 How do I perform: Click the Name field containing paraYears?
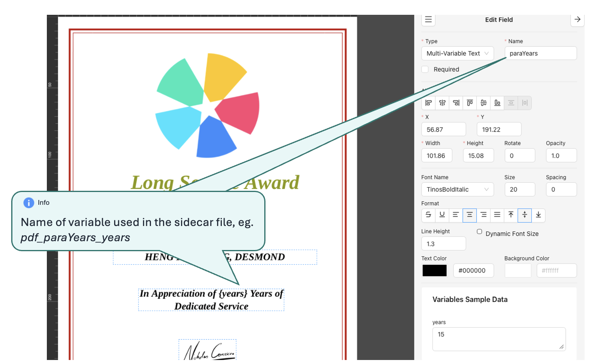click(x=541, y=53)
